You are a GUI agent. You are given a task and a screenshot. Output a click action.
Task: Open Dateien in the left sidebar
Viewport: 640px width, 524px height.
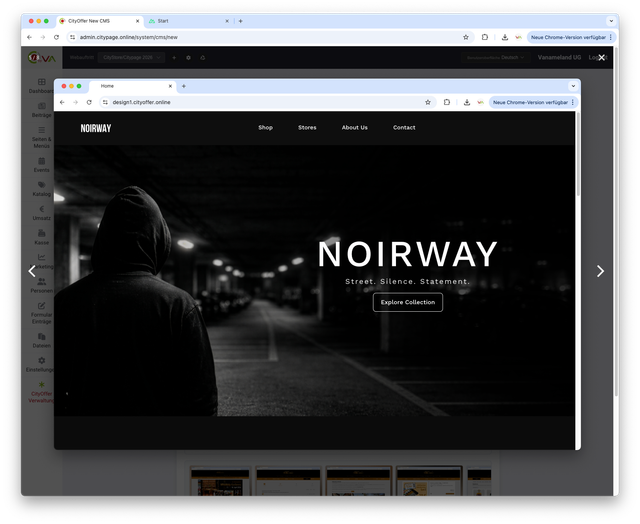pos(41,339)
